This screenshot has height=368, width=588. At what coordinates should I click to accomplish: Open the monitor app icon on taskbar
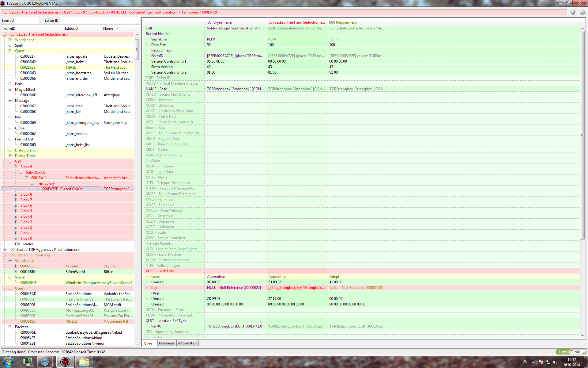(x=27, y=362)
